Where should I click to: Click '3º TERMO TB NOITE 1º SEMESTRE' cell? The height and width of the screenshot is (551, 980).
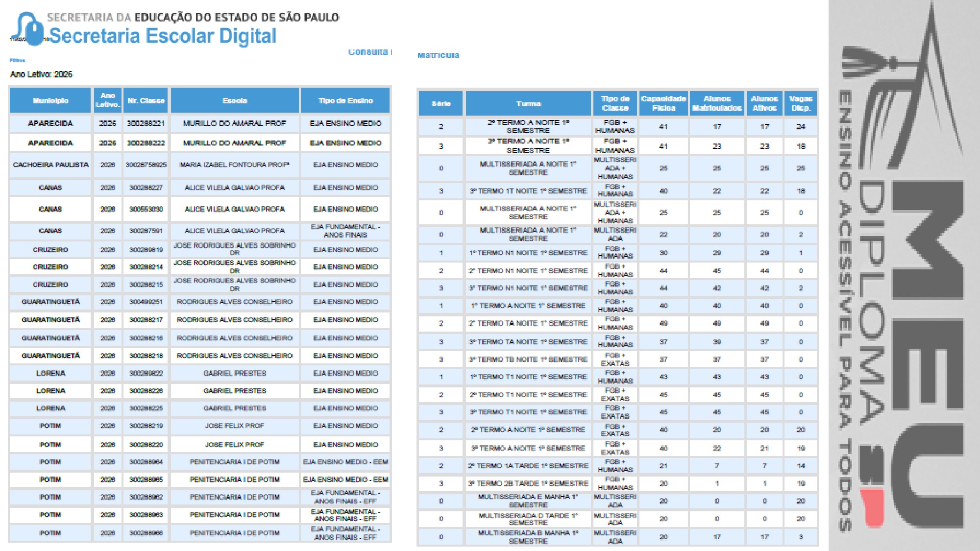pyautogui.click(x=528, y=359)
